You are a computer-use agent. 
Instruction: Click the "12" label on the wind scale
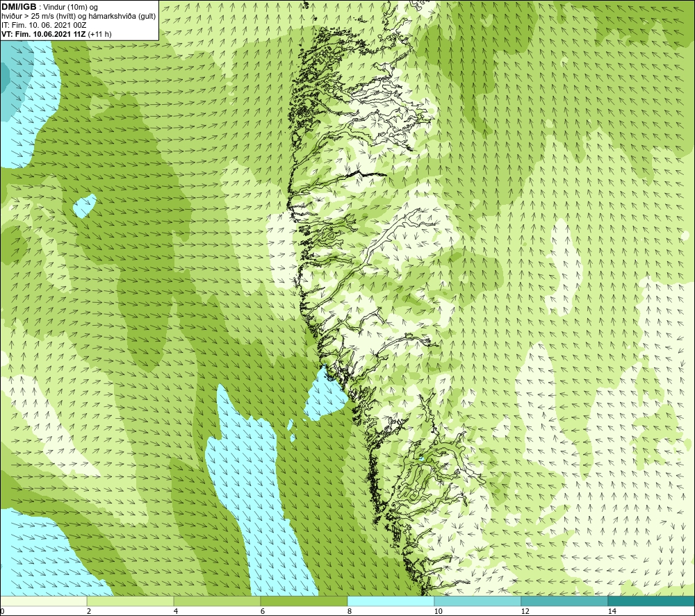pos(525,611)
